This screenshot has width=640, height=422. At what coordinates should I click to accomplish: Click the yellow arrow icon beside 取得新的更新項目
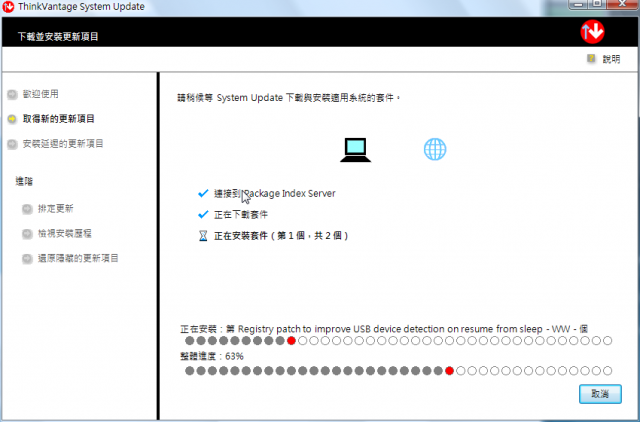tap(13, 119)
